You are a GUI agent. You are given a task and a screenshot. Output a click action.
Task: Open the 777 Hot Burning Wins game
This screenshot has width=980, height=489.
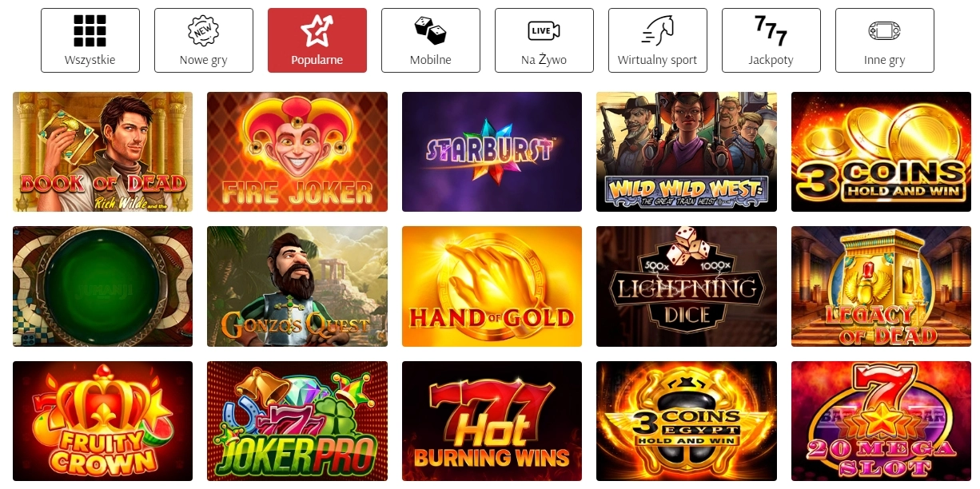[492, 421]
